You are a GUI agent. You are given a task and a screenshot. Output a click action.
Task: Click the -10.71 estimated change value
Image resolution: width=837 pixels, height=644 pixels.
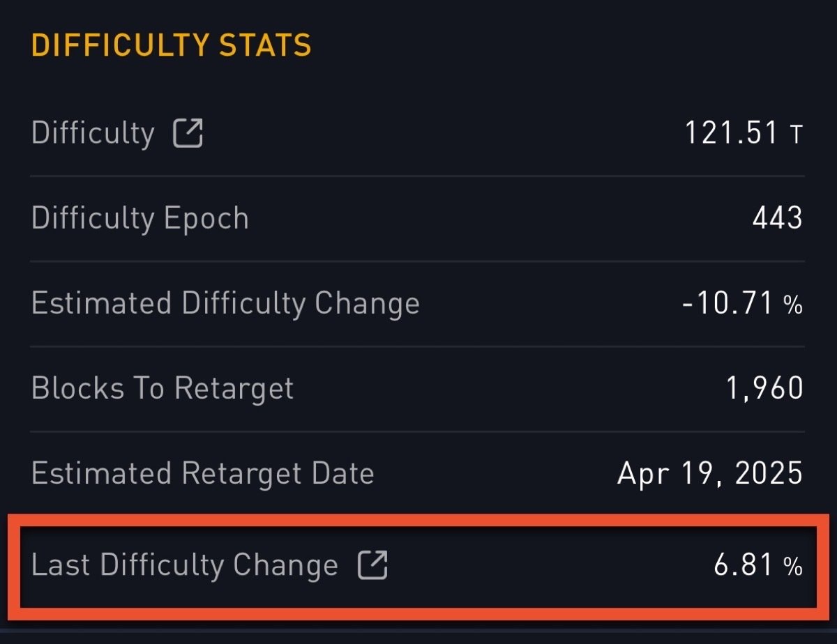(x=728, y=304)
